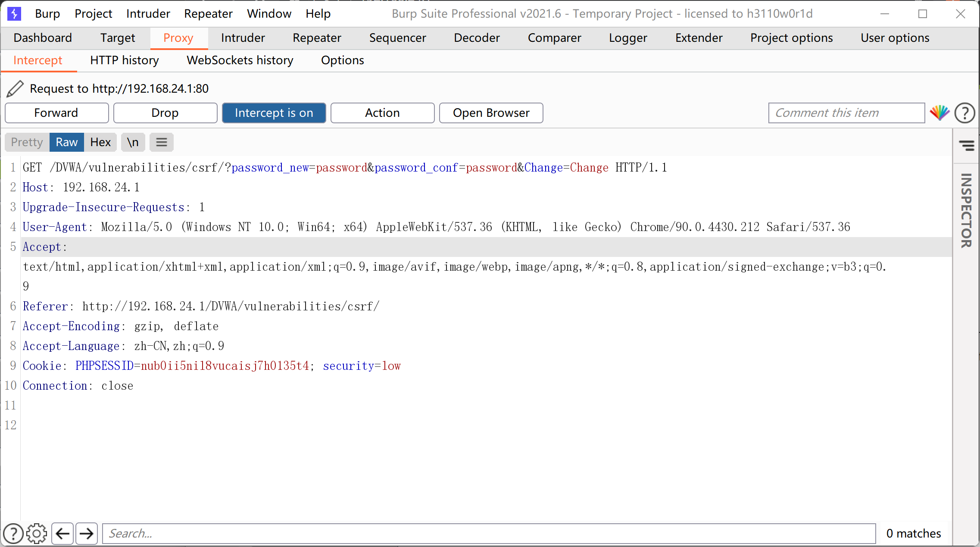Click the User-Agent header line

click(436, 227)
